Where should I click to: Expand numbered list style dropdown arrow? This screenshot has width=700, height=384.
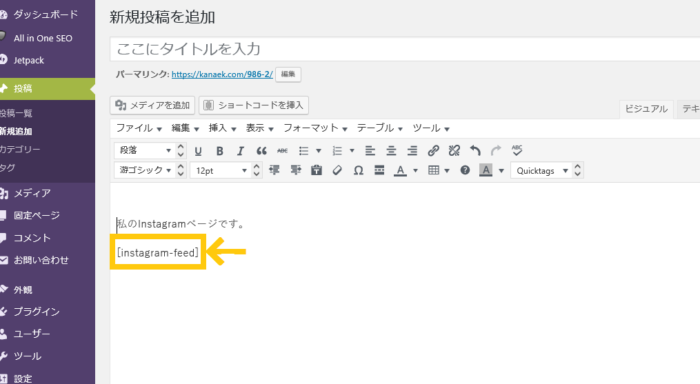point(352,151)
